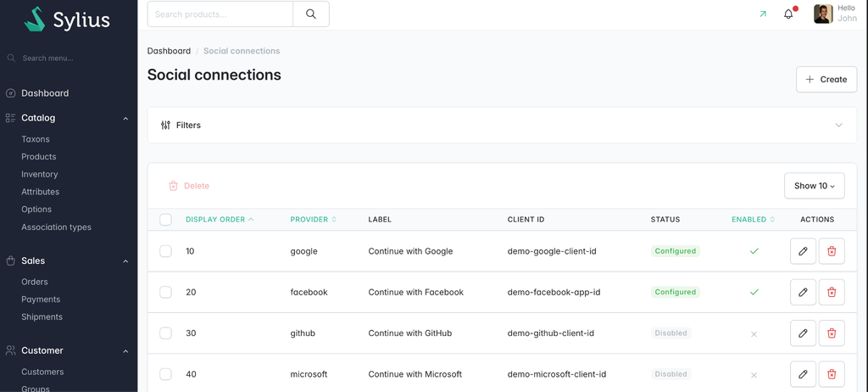Open Payments in the sidebar
The image size is (868, 392).
pyautogui.click(x=41, y=300)
